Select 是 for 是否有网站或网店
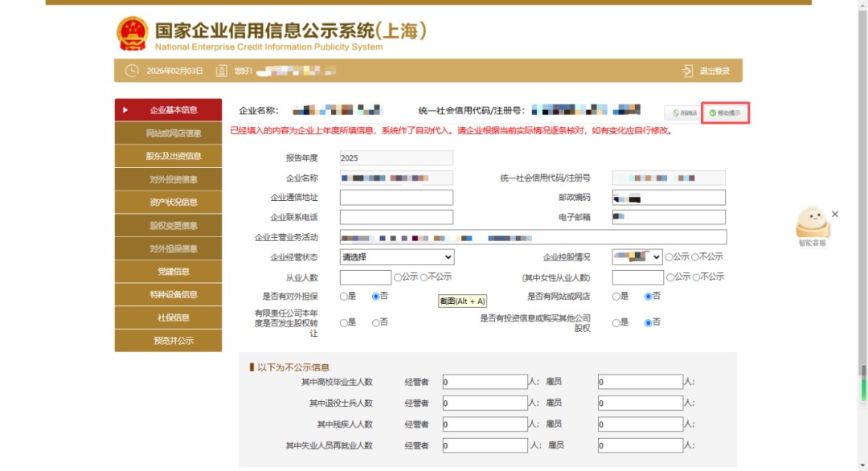 coord(616,297)
